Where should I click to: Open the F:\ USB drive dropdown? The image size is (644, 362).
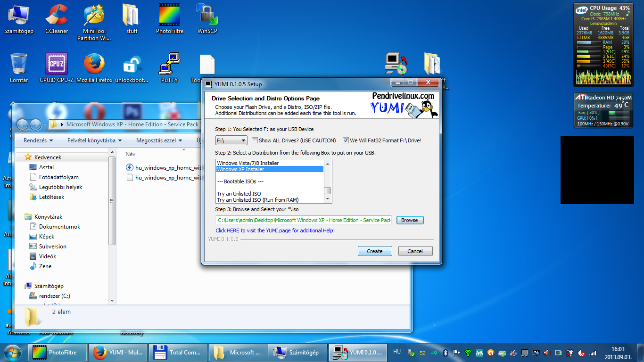pos(231,140)
